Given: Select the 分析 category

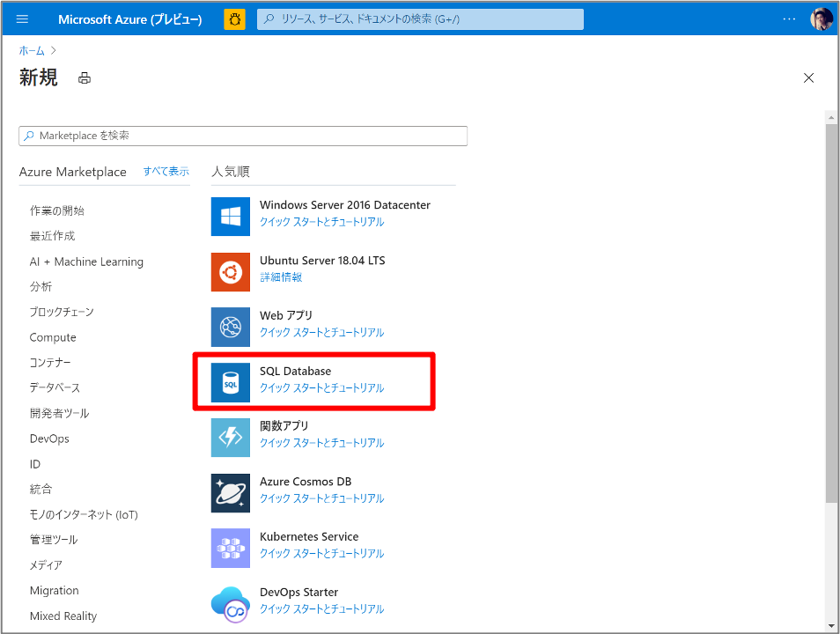Looking at the screenshot, I should 41,287.
